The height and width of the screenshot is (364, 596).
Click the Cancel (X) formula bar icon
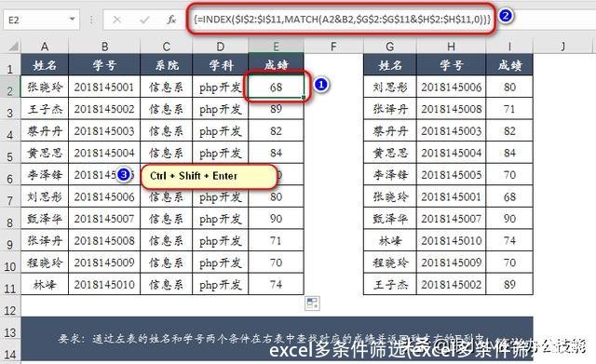coord(116,20)
